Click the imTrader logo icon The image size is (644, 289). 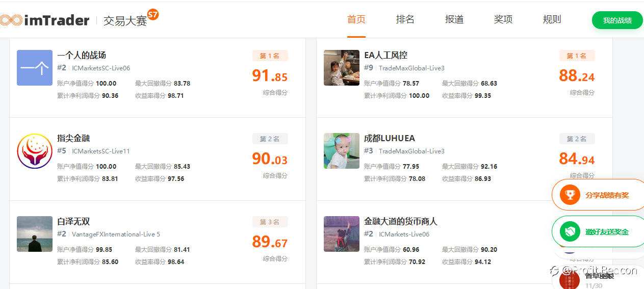11,20
